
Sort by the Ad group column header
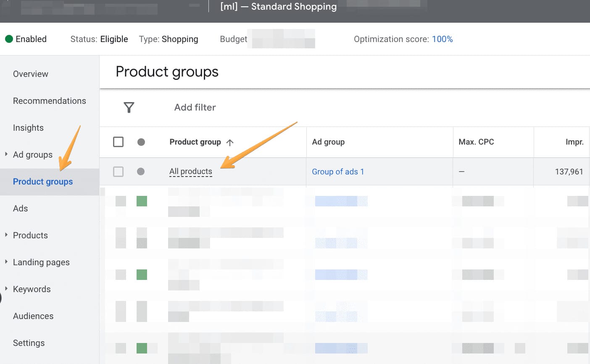pos(328,142)
